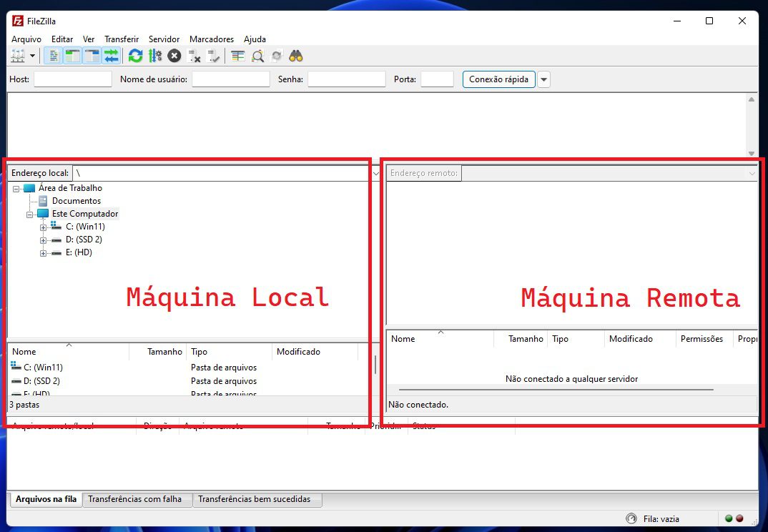Select C: (Win11) in local tree
Image resolution: width=768 pixels, height=532 pixels.
click(x=85, y=227)
